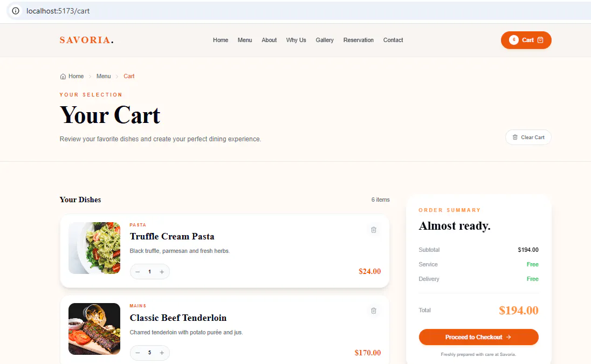This screenshot has height=364, width=591.
Task: Click the Clear Cart button
Action: (x=528, y=137)
